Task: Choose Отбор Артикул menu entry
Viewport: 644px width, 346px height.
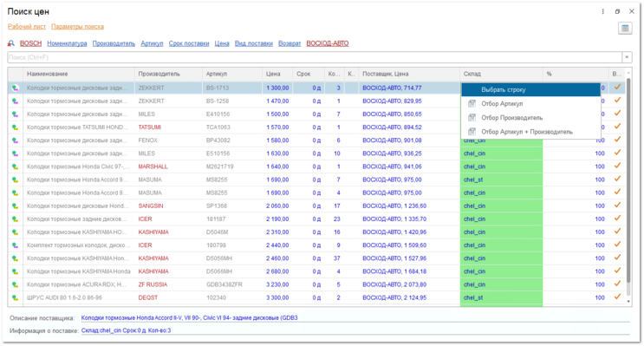Action: click(x=530, y=103)
